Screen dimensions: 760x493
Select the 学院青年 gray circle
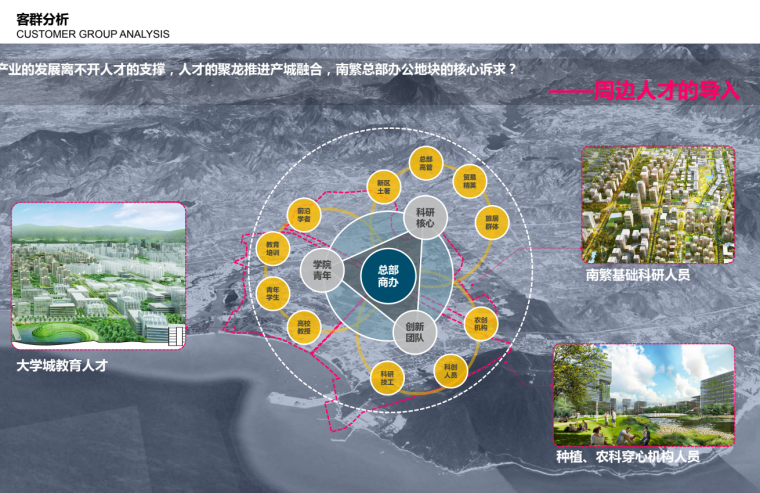(321, 270)
